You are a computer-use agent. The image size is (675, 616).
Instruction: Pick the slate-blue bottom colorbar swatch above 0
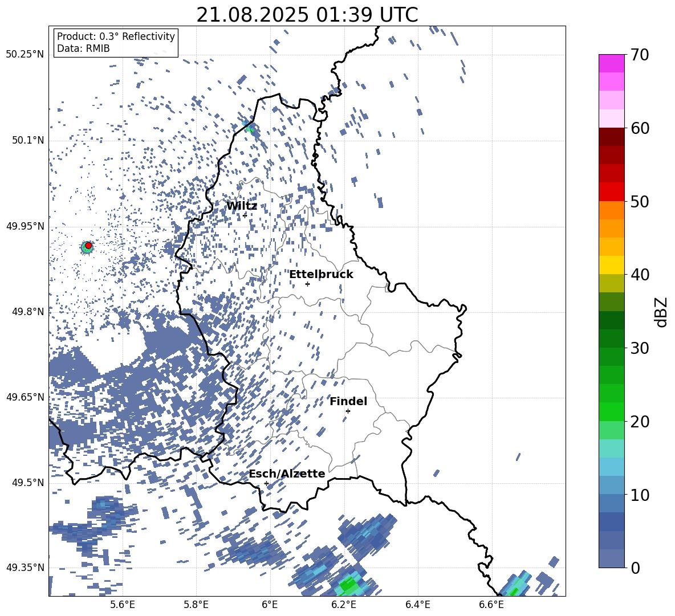coord(611,558)
